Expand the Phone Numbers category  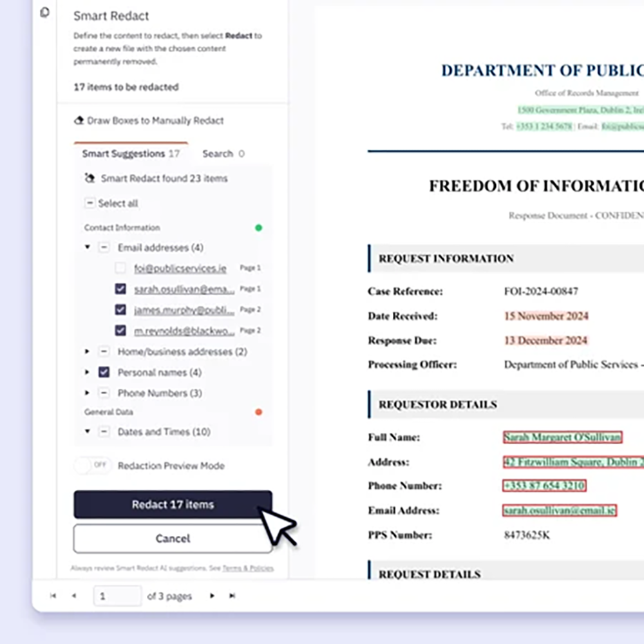pyautogui.click(x=88, y=393)
